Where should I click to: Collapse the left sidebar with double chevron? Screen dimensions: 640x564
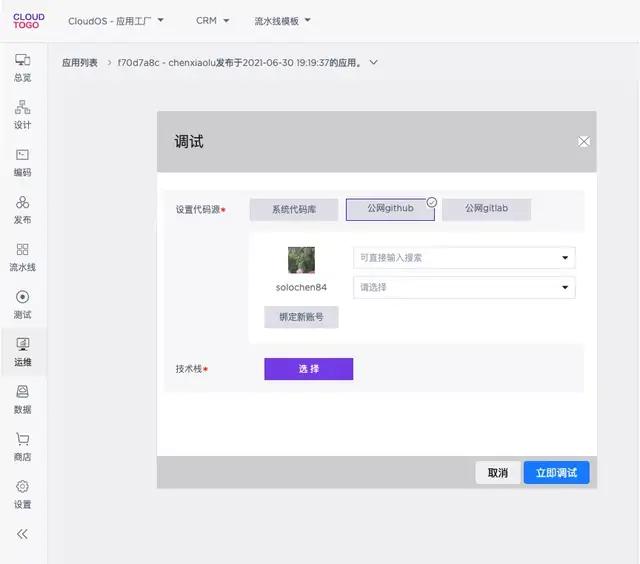tap(22, 534)
